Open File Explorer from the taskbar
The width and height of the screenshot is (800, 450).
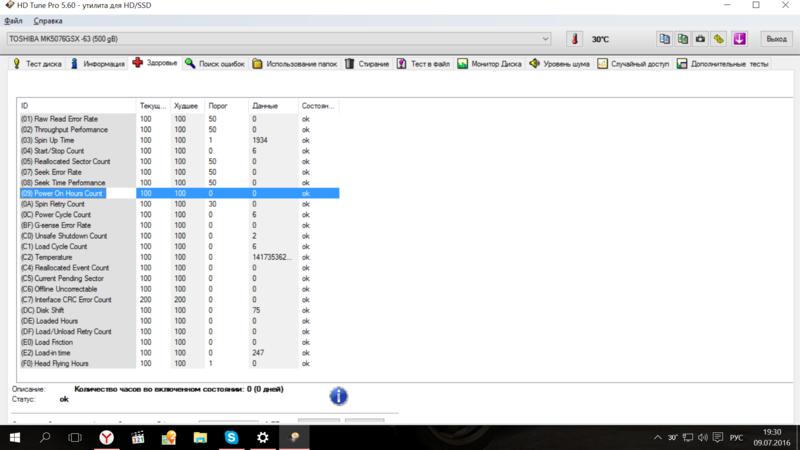coord(200,437)
